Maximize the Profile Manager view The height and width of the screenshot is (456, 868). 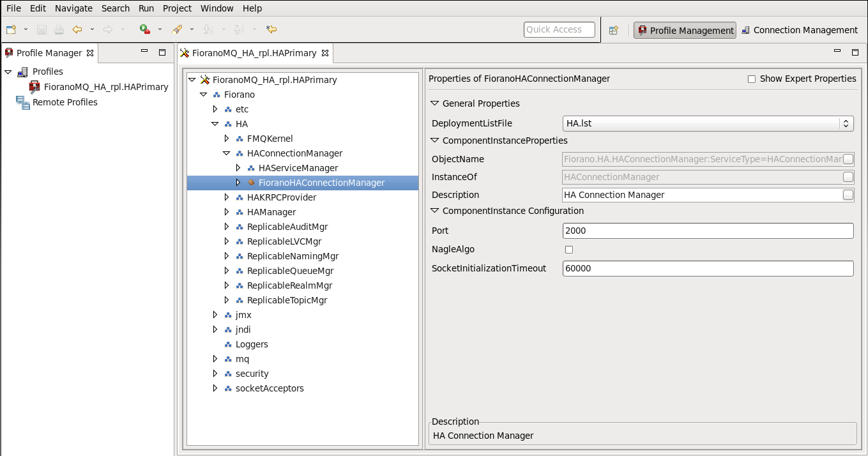[x=162, y=52]
